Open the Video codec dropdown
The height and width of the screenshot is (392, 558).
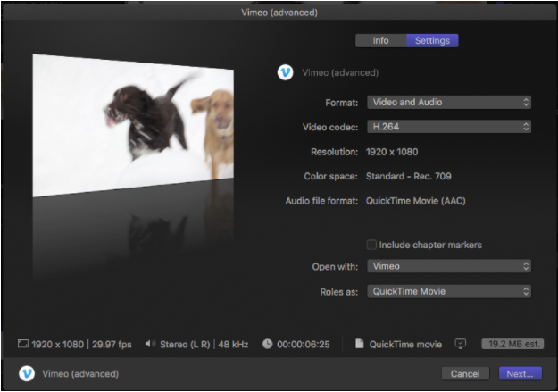[x=448, y=127]
